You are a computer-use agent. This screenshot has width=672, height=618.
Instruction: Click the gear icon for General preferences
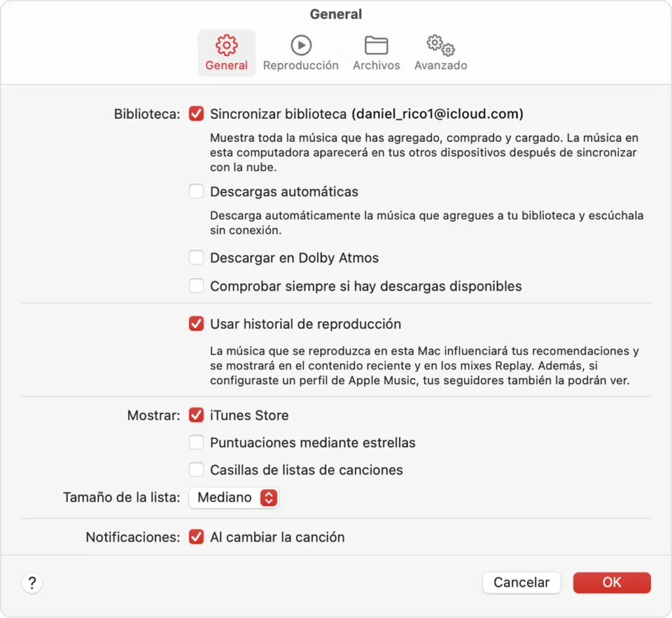226,45
